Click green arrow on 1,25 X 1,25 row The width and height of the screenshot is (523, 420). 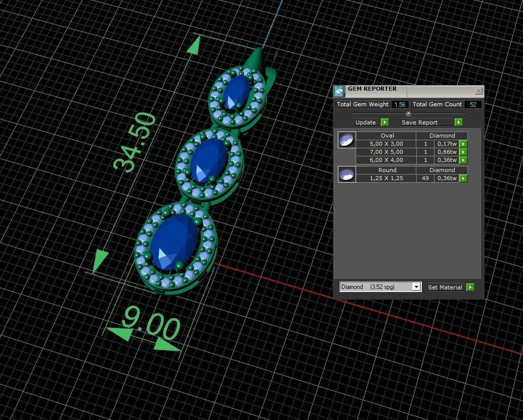463,179
